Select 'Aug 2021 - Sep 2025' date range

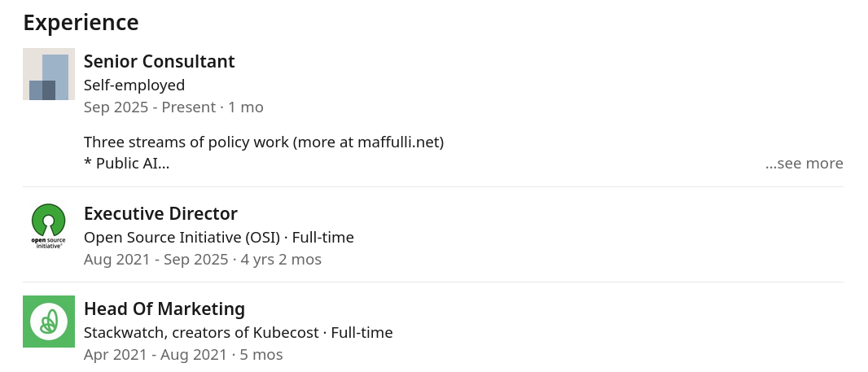point(156,260)
